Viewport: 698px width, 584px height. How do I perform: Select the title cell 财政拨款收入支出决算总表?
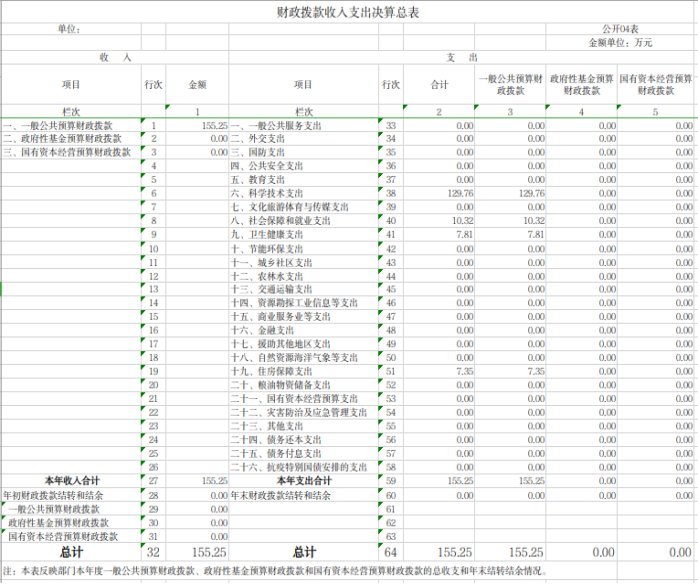click(x=348, y=12)
